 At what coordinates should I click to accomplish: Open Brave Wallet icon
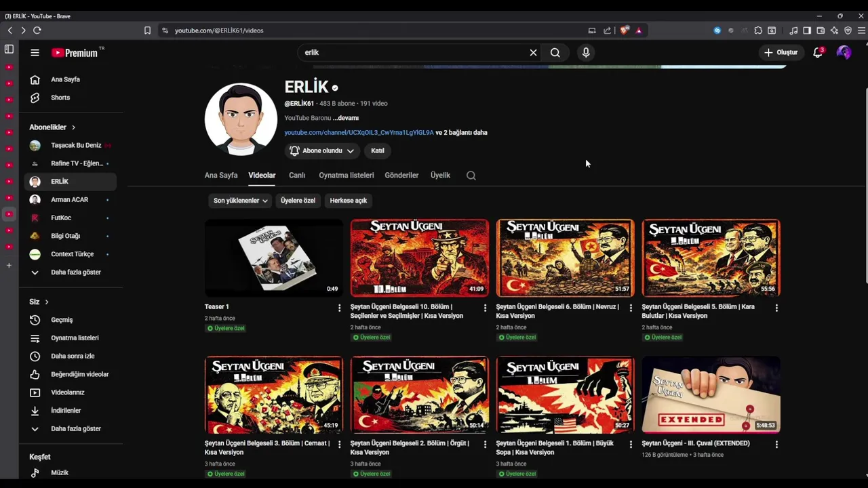pos(821,30)
